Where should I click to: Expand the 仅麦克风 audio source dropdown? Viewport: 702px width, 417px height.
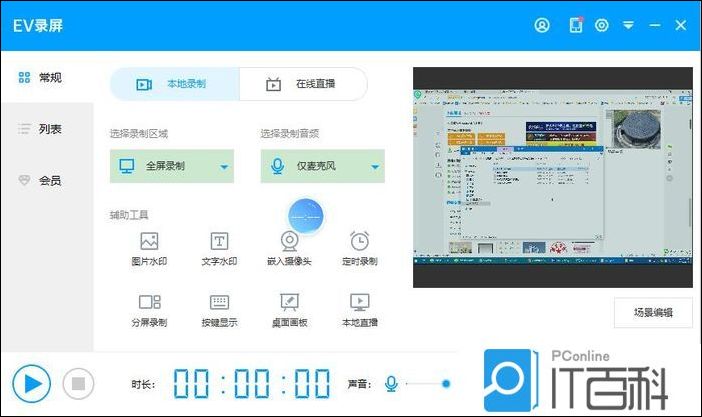(323, 166)
